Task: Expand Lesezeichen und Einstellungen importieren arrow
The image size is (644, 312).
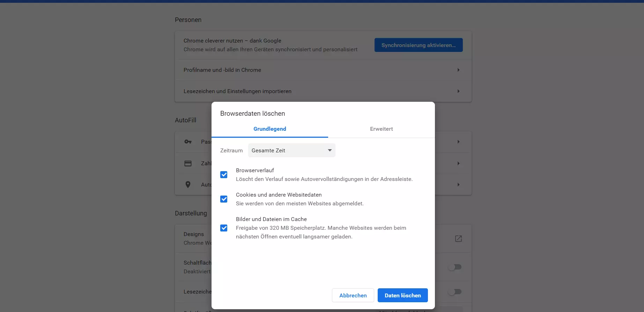Action: pos(458,91)
